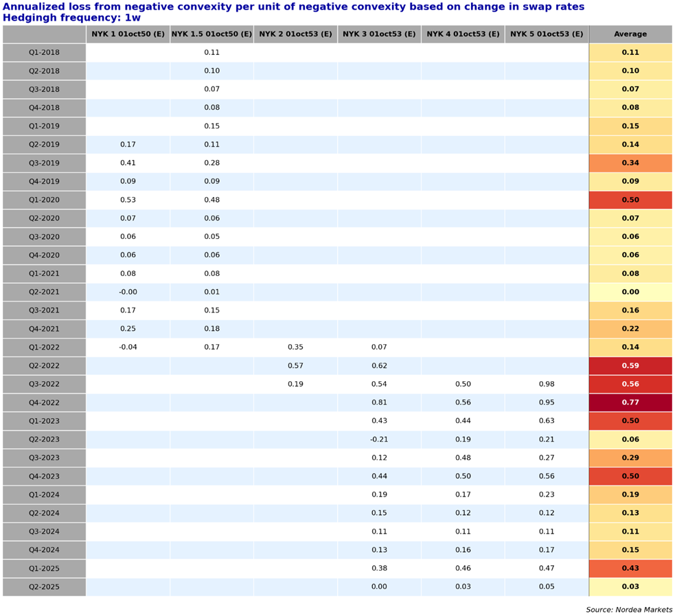675x616 pixels.
Task: Click the "Q3-2020" row label
Action: (x=45, y=237)
